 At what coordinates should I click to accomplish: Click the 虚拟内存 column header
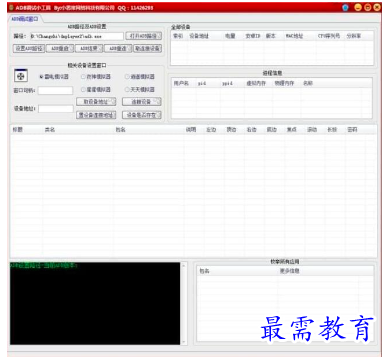pos(256,83)
